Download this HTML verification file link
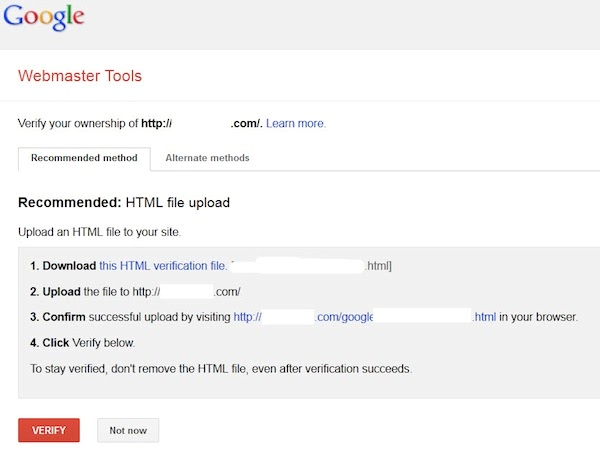Viewport: 600px width, 449px height. pos(163,266)
